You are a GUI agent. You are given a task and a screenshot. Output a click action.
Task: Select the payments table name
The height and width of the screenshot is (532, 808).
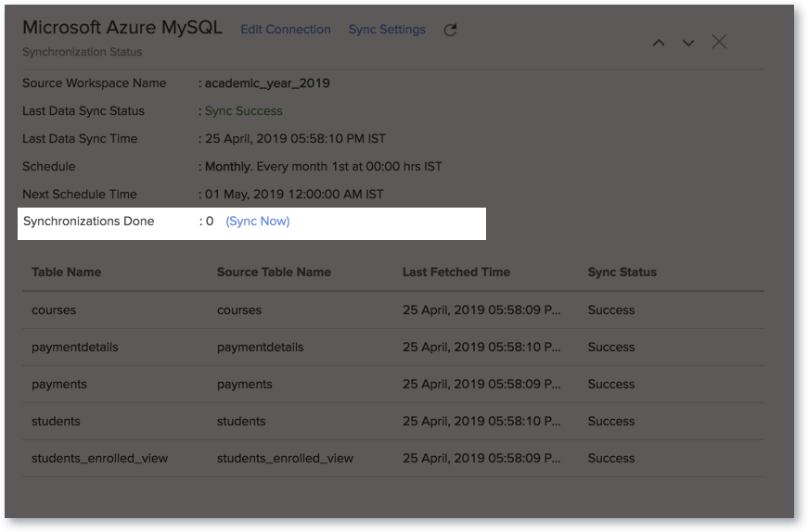(x=59, y=385)
